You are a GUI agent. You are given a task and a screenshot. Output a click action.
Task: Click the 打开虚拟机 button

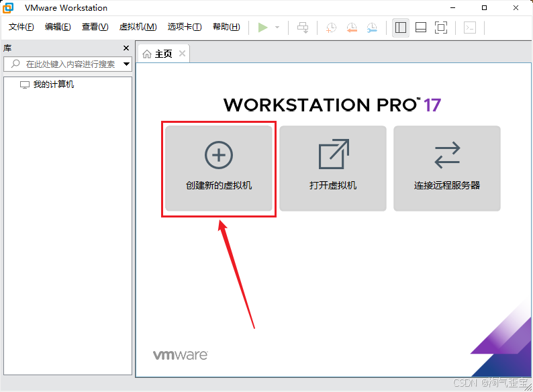tap(333, 168)
